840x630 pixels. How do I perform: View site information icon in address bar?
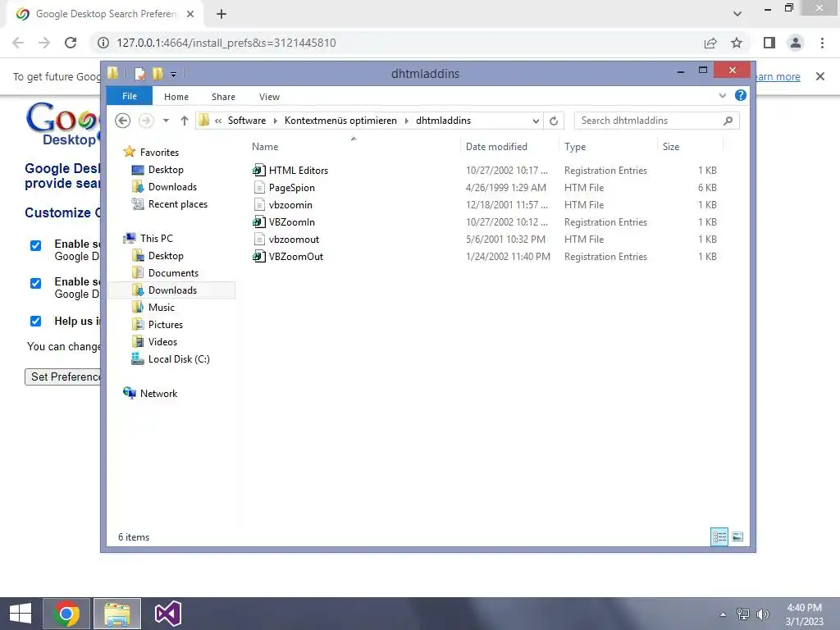click(103, 43)
